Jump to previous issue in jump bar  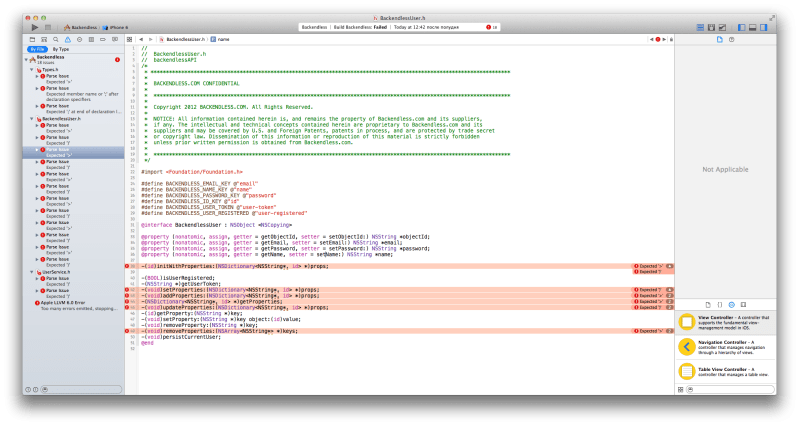click(651, 39)
